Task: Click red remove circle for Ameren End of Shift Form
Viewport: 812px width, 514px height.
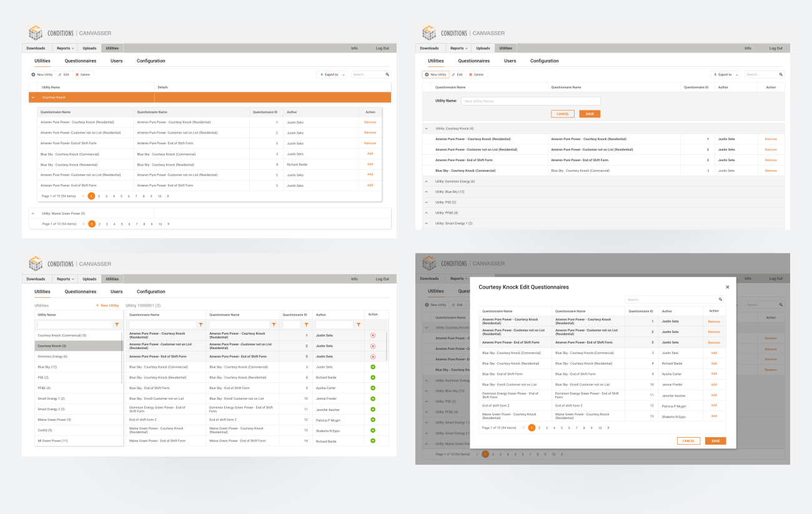Action: click(373, 357)
